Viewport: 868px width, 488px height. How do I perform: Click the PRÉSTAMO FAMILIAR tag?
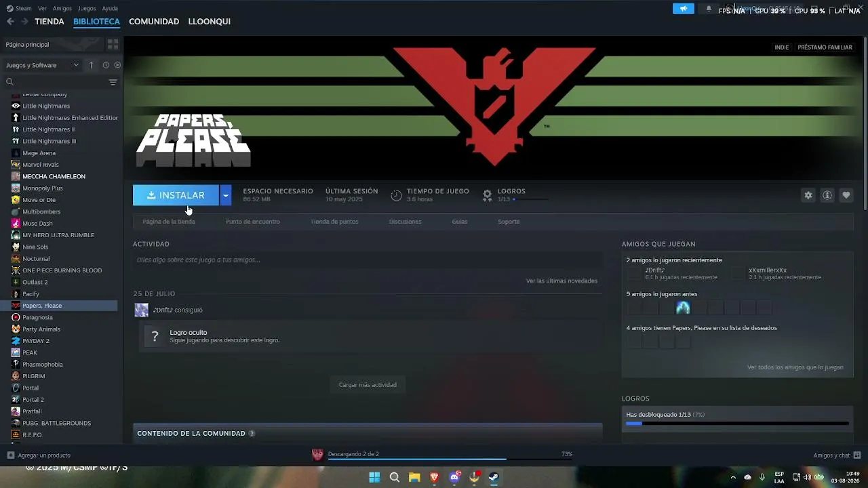825,47
